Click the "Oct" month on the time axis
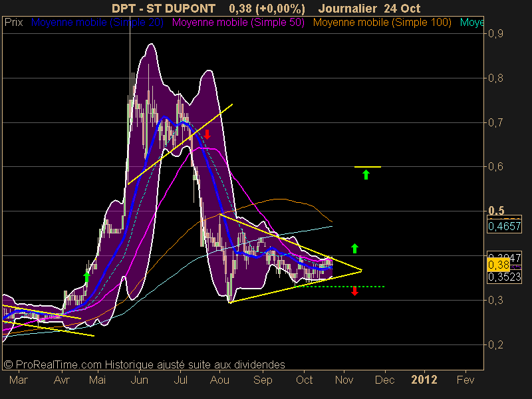This screenshot has height=399, width=532. coord(305,380)
